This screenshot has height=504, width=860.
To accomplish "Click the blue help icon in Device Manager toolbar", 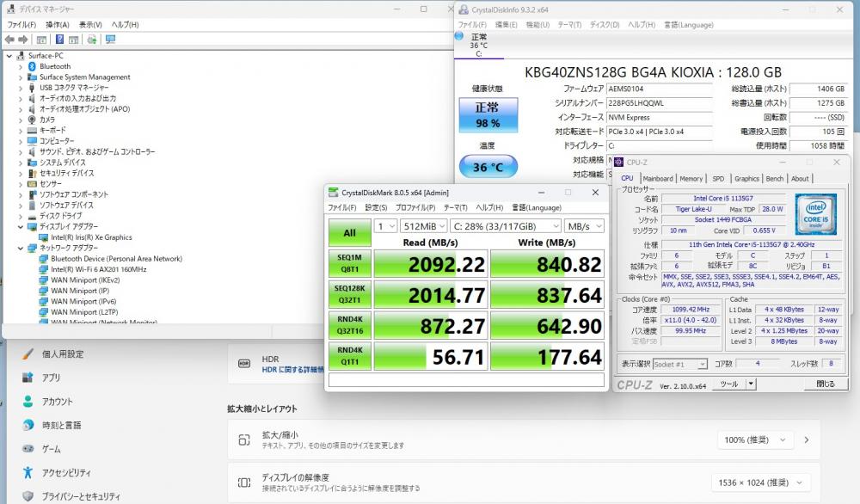I will [60, 40].
